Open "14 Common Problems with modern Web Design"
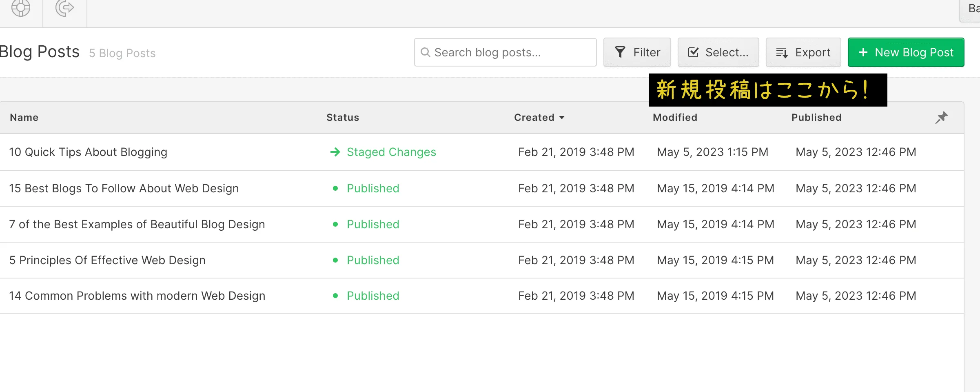This screenshot has height=392, width=980. pyautogui.click(x=137, y=296)
